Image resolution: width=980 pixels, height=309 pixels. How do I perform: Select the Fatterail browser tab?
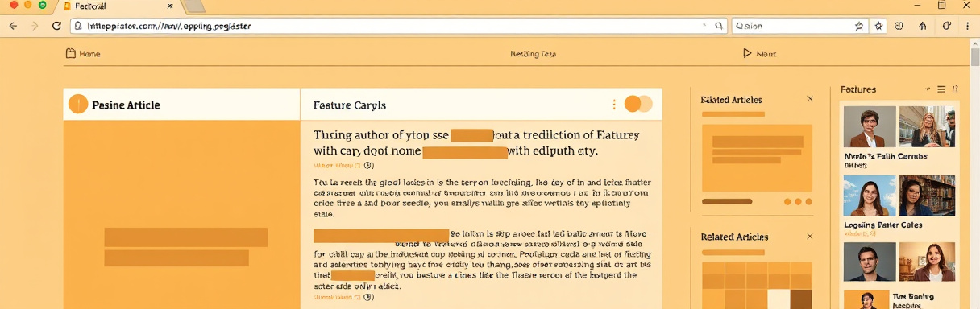click(119, 6)
